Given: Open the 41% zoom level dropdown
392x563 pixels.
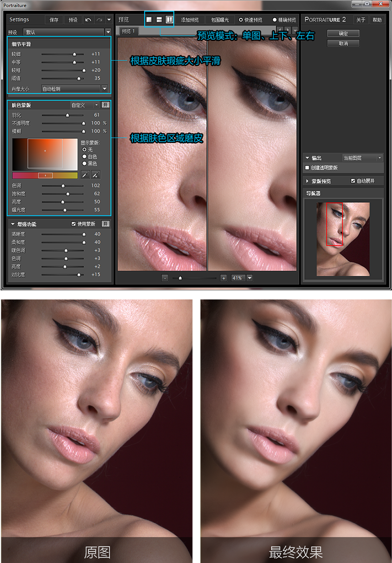Looking at the screenshot, I should point(249,278).
